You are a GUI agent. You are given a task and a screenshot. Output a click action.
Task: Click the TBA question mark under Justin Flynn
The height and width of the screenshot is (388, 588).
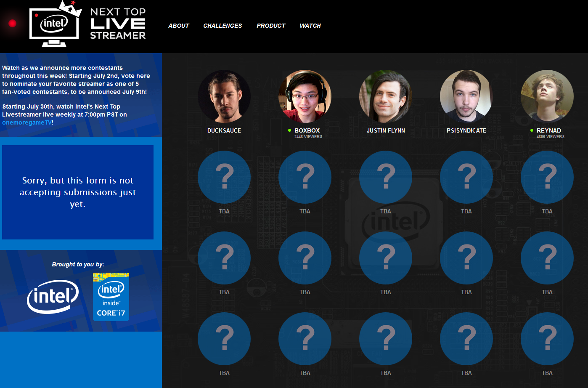click(385, 177)
